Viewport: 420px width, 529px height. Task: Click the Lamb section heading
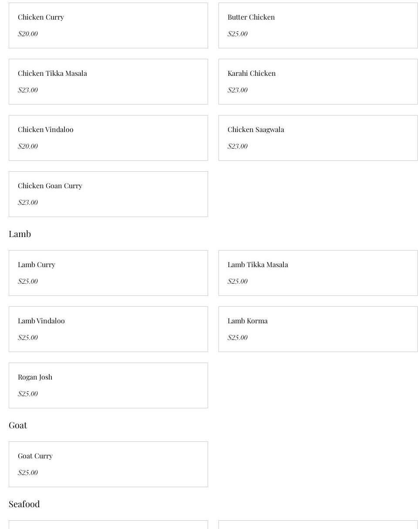[20, 234]
